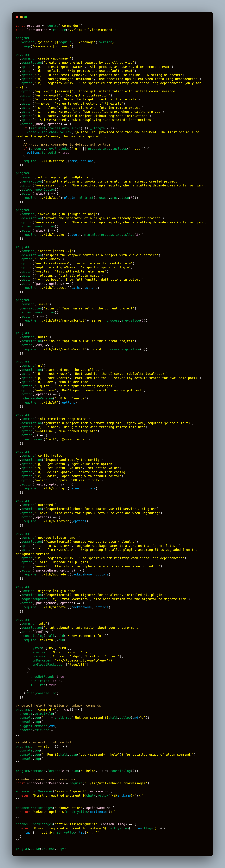Click ".command('build')"
The image size is (225, 868).
pyautogui.click(x=35, y=337)
